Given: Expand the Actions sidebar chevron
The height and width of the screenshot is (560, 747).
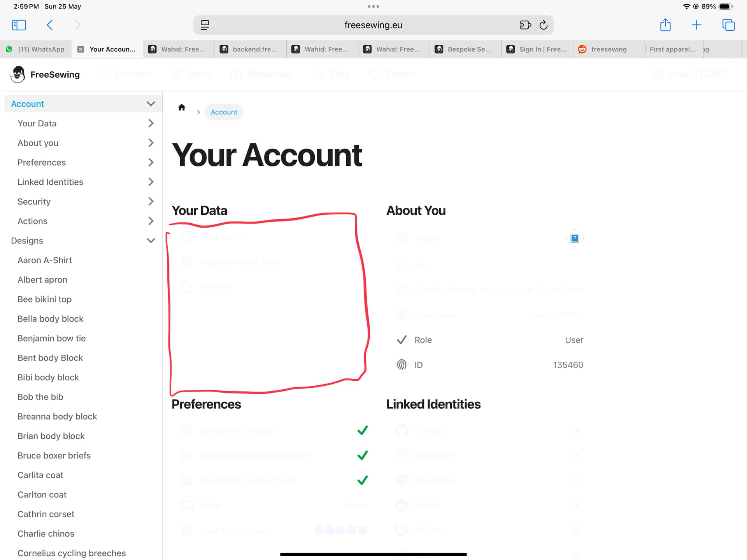Looking at the screenshot, I should (151, 221).
